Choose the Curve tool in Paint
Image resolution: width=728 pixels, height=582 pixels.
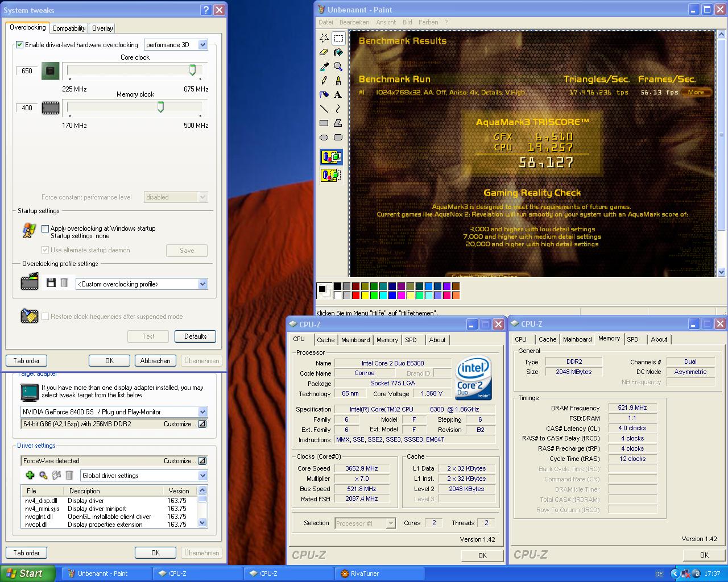point(338,109)
